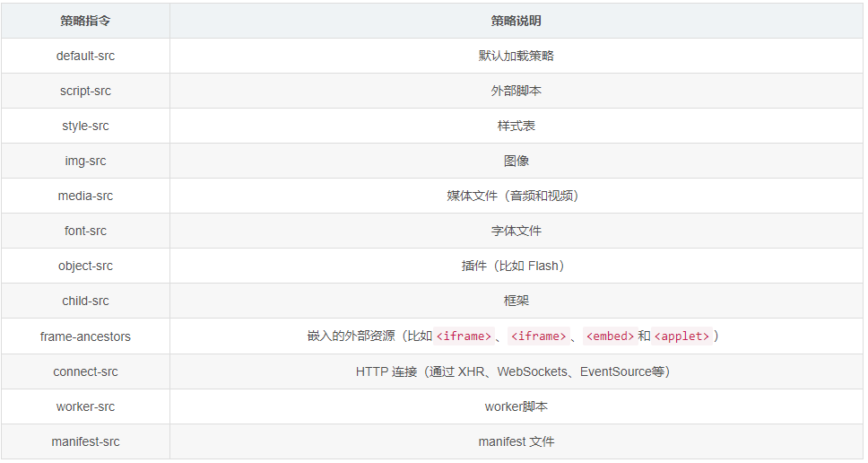The image size is (868, 463).
Task: Select the script-src cell
Action: (x=85, y=91)
